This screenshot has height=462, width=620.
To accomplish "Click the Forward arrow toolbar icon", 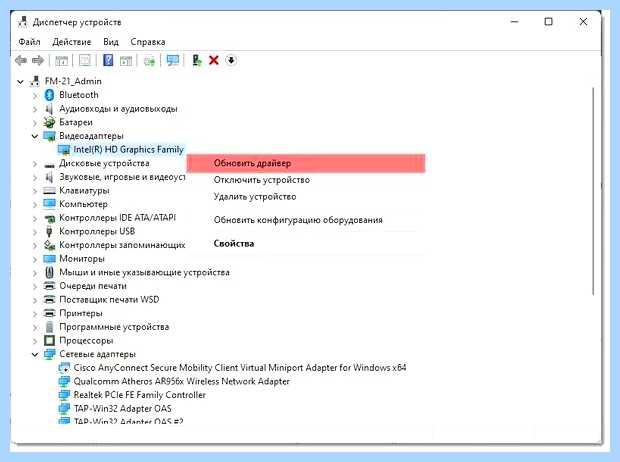I will click(38, 61).
